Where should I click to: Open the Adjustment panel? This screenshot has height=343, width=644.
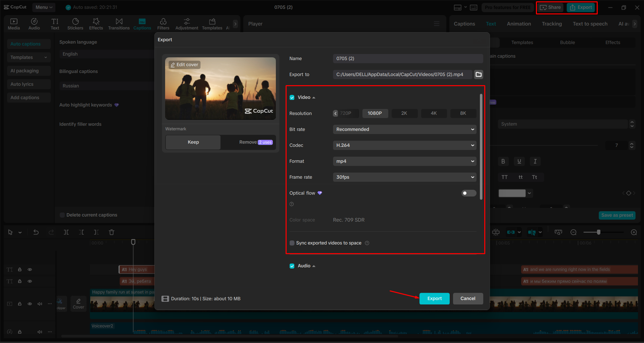[x=187, y=23]
